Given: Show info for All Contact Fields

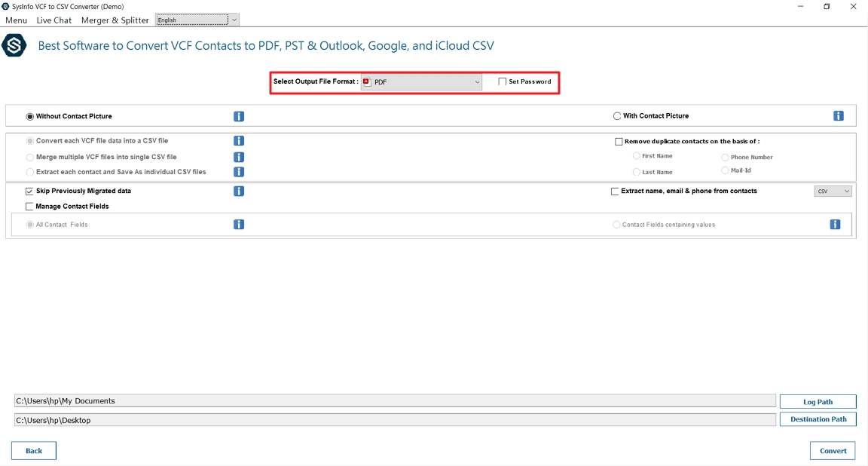Looking at the screenshot, I should coord(239,225).
